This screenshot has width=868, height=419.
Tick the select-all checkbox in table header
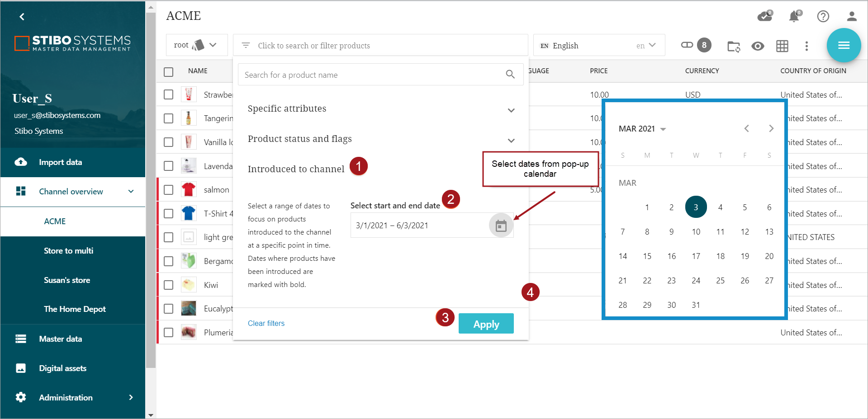(x=169, y=72)
